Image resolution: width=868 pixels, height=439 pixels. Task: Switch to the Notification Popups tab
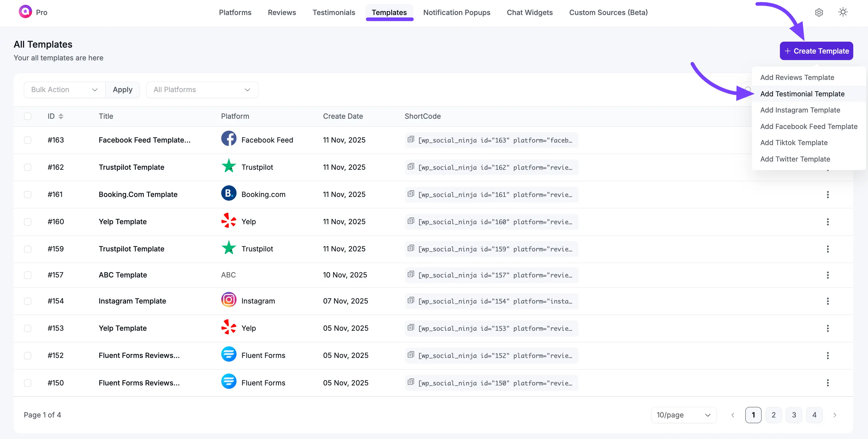click(x=457, y=12)
